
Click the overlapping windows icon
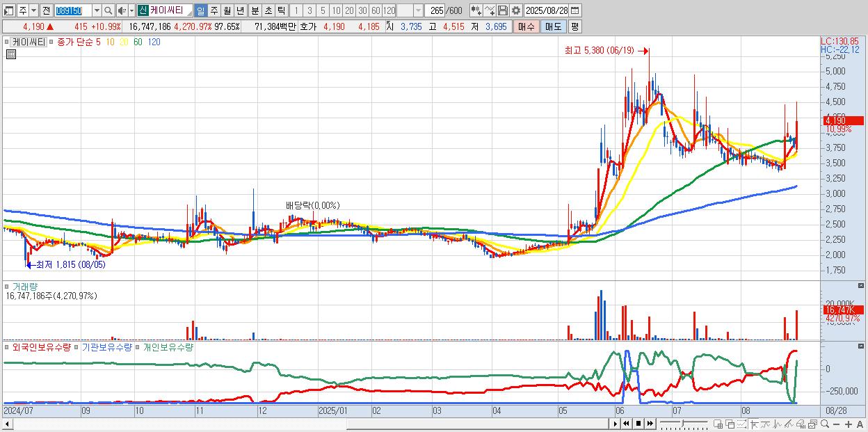(730, 424)
